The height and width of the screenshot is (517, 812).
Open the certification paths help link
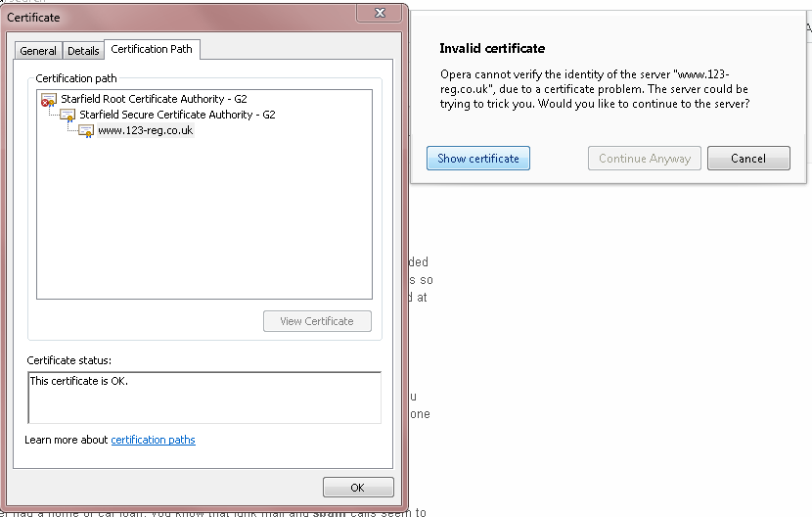[x=153, y=441]
